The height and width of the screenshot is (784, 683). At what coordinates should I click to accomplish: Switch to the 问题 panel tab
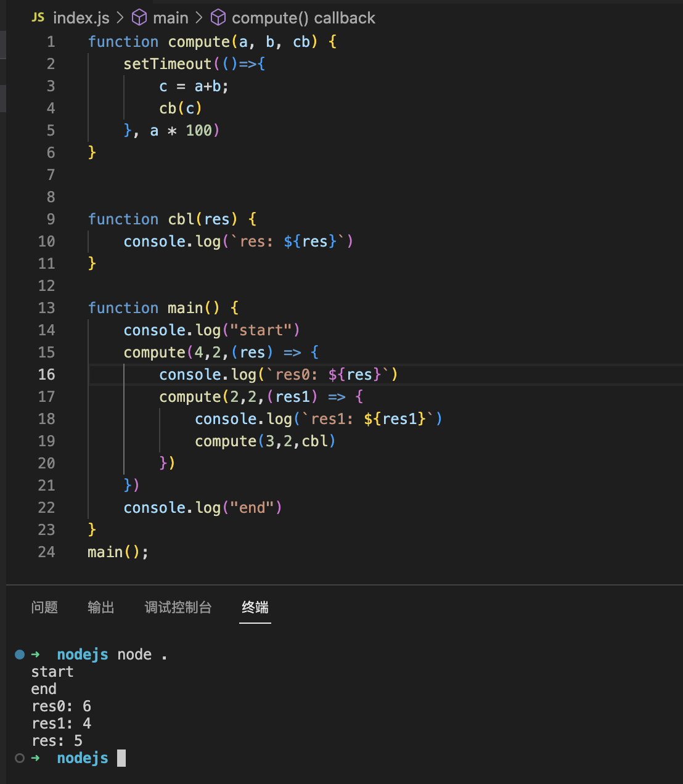(x=44, y=608)
